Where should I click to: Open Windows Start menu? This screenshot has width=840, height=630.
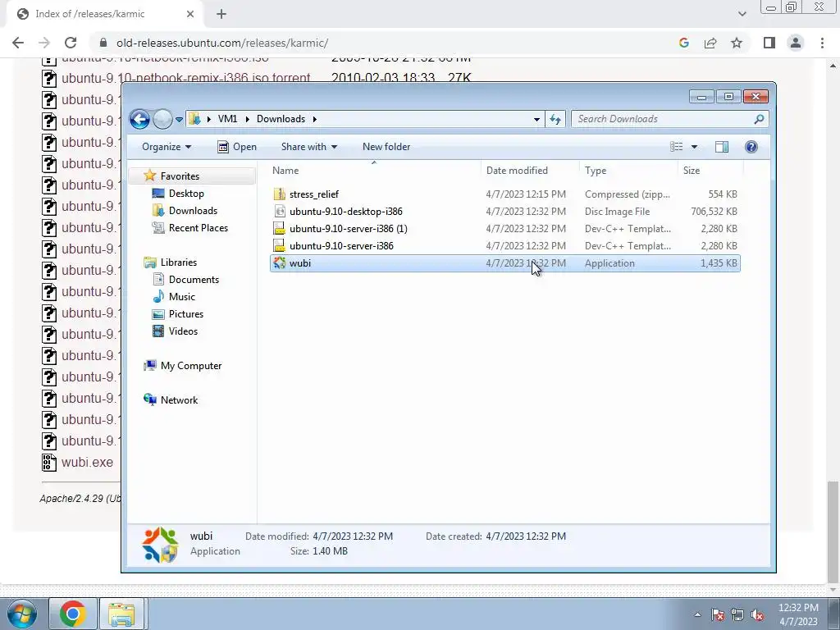21,614
